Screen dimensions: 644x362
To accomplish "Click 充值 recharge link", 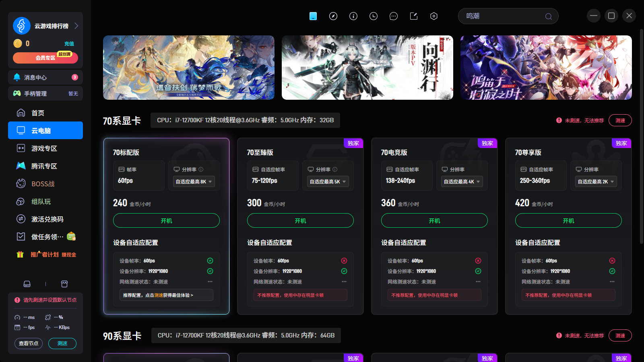I will [69, 43].
